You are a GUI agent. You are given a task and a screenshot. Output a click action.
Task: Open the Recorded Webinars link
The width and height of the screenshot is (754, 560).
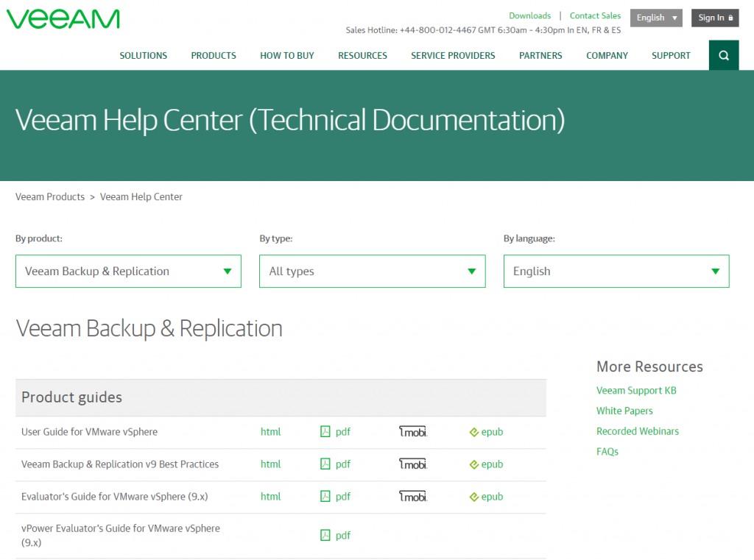tap(638, 431)
